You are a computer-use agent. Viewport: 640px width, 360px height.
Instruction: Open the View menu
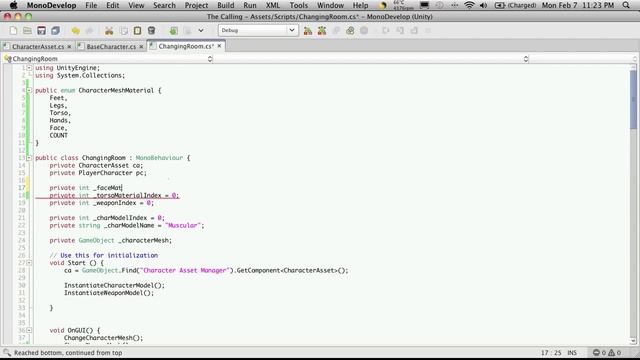tap(136, 5)
